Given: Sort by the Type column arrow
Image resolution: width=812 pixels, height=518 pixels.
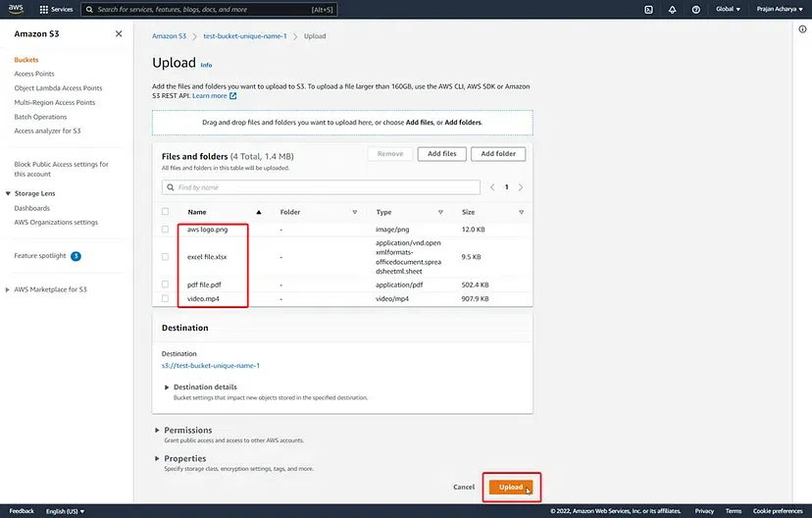Looking at the screenshot, I should 440,212.
